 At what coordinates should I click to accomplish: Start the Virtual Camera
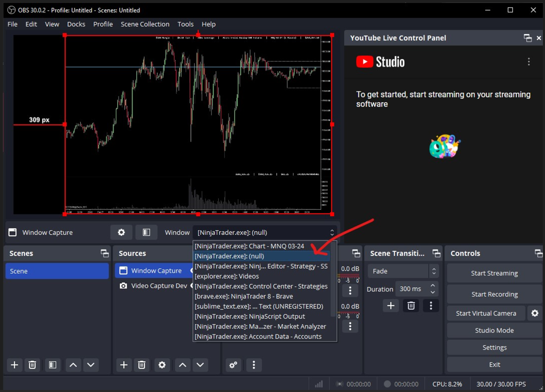pos(486,313)
